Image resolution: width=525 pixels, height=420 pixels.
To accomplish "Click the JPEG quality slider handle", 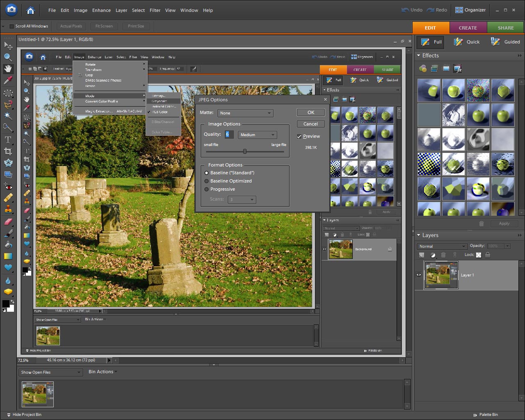I will point(245,151).
